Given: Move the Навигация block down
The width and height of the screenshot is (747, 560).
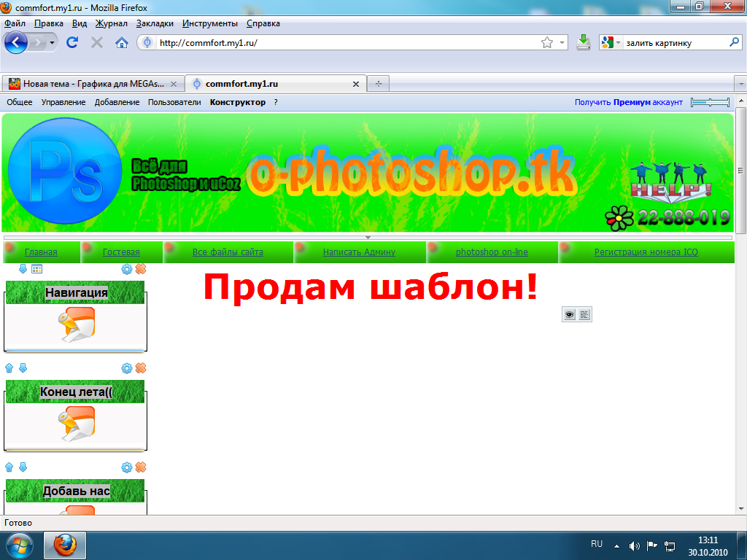Looking at the screenshot, I should [x=23, y=269].
